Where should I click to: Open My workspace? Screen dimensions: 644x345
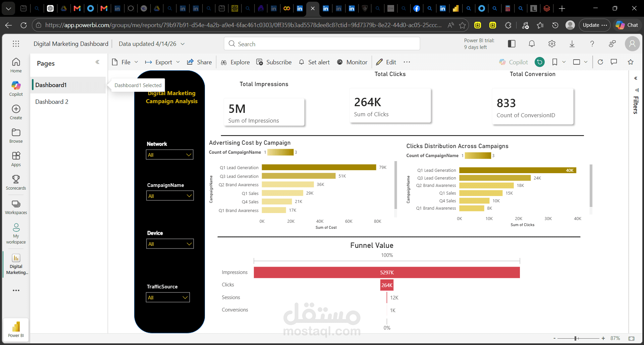16,233
